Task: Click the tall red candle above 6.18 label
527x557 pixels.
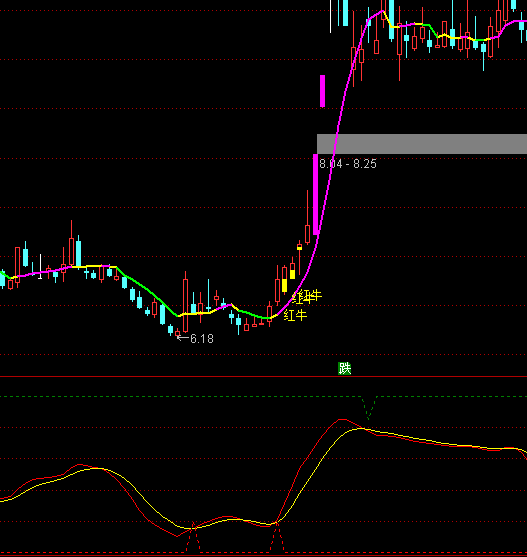Action: [x=185, y=302]
